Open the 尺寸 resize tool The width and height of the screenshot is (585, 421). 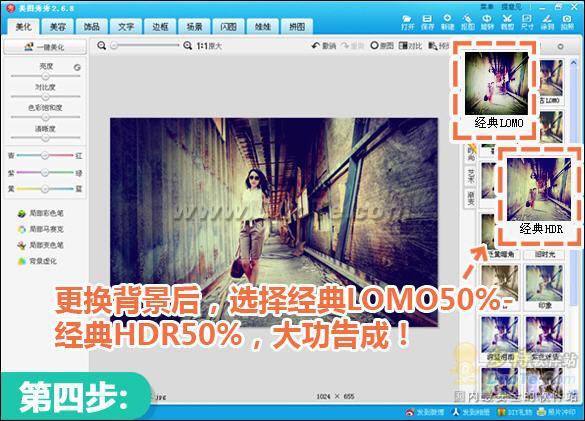(x=527, y=22)
